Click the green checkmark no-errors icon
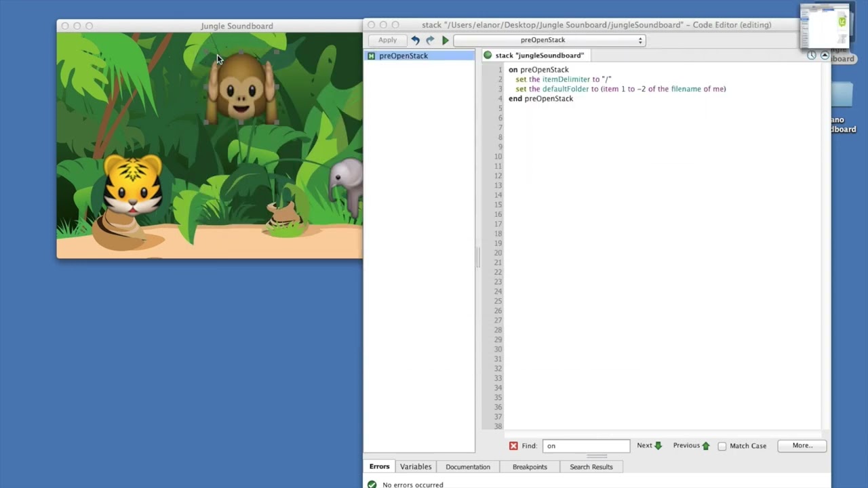The width and height of the screenshot is (868, 488). 372,485
